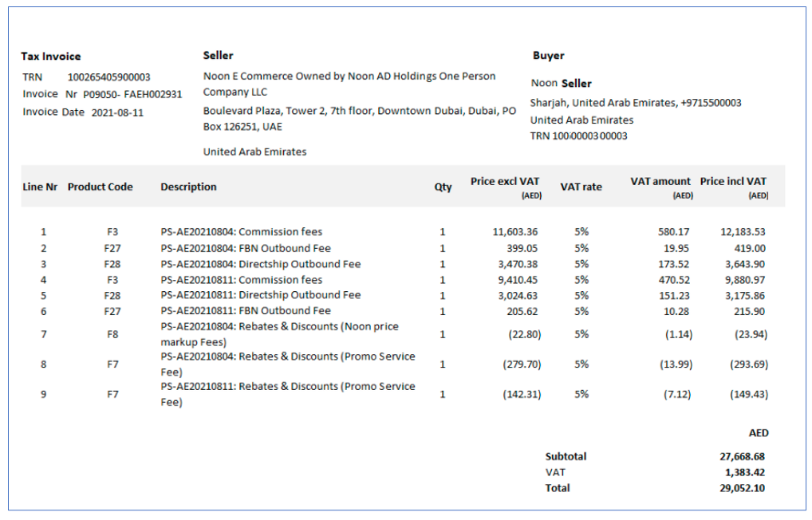Image resolution: width=812 pixels, height=520 pixels.
Task: Click product code F8 in line 7
Action: pyautogui.click(x=112, y=334)
